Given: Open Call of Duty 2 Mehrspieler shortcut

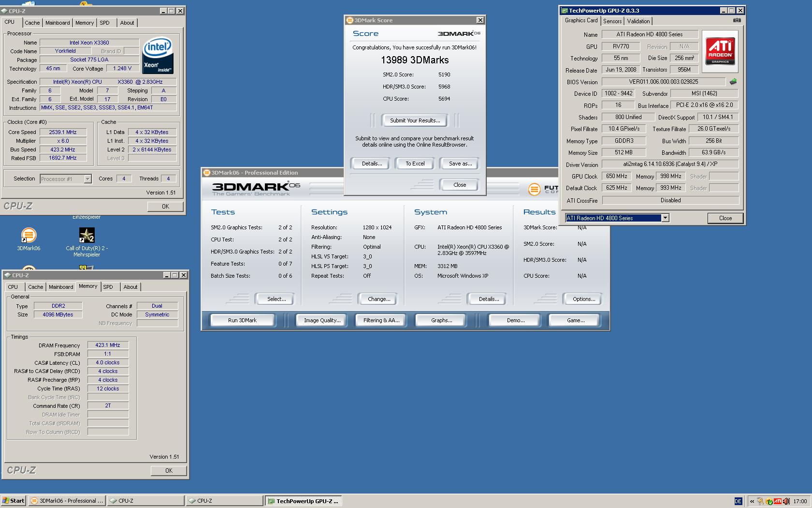Looking at the screenshot, I should [x=87, y=235].
